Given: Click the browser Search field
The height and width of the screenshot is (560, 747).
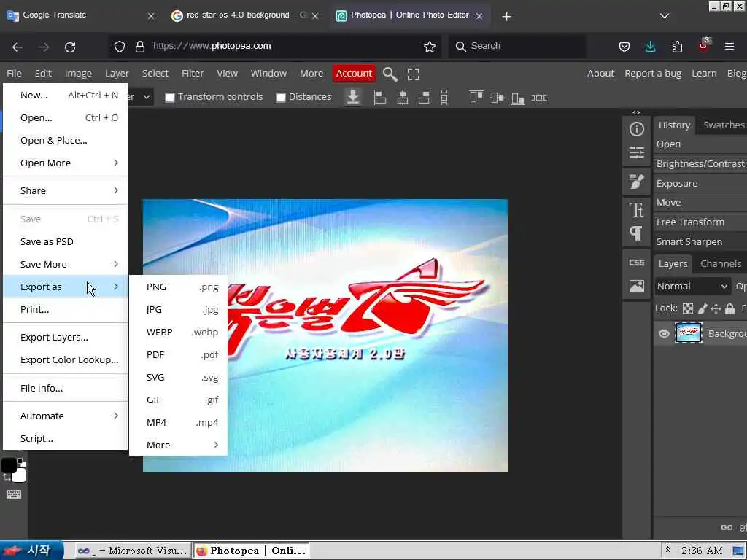Looking at the screenshot, I should (517, 46).
